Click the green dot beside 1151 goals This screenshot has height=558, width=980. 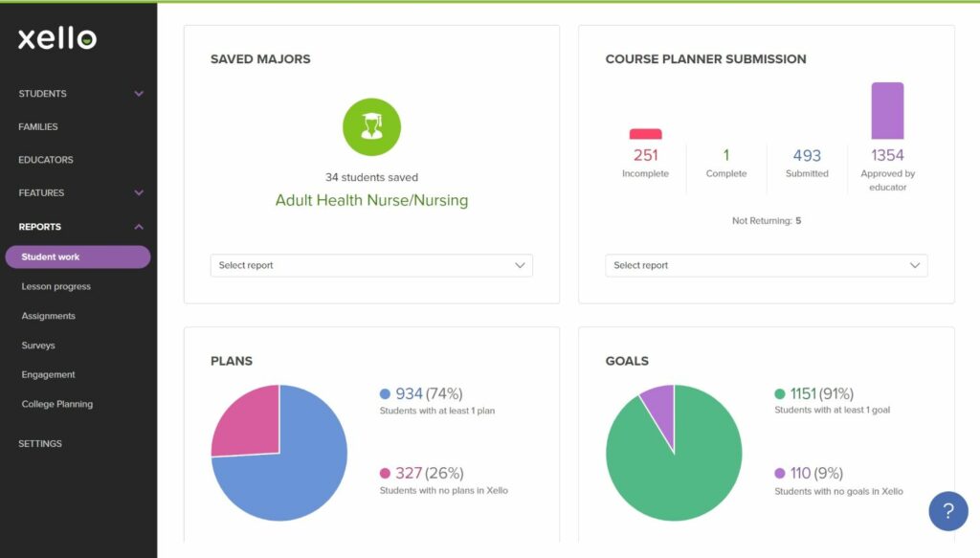click(779, 393)
